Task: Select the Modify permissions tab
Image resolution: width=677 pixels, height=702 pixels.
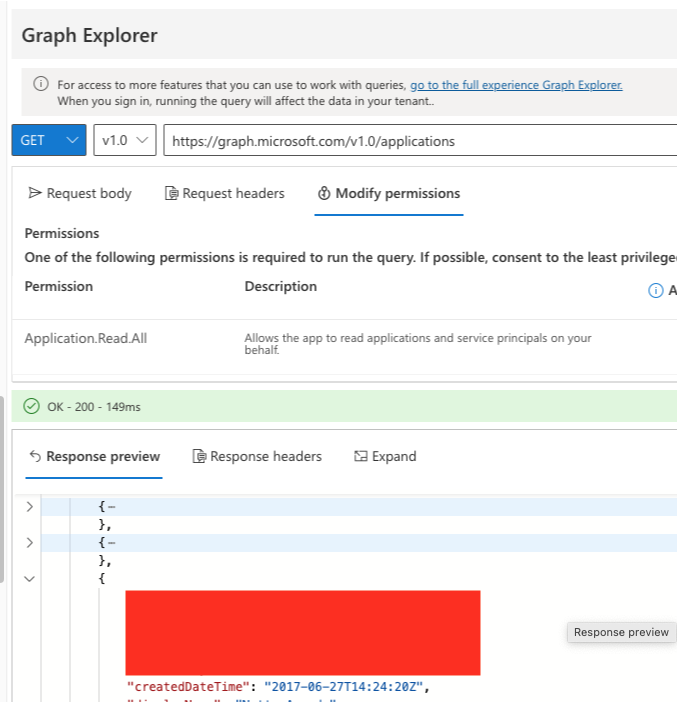Action: pyautogui.click(x=389, y=193)
